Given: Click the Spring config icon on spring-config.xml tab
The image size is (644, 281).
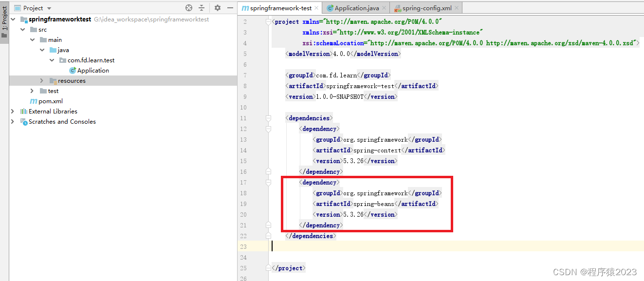Looking at the screenshot, I should (398, 8).
